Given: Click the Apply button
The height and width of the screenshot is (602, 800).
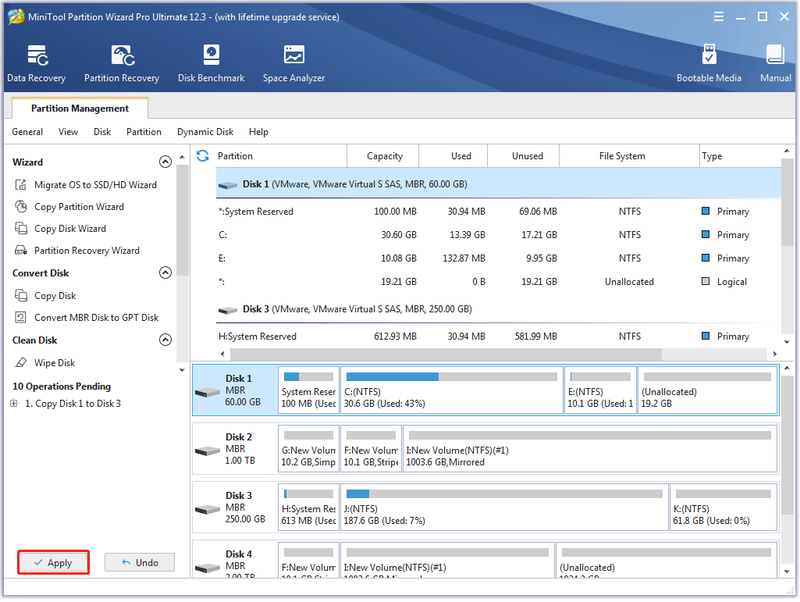Looking at the screenshot, I should (53, 562).
